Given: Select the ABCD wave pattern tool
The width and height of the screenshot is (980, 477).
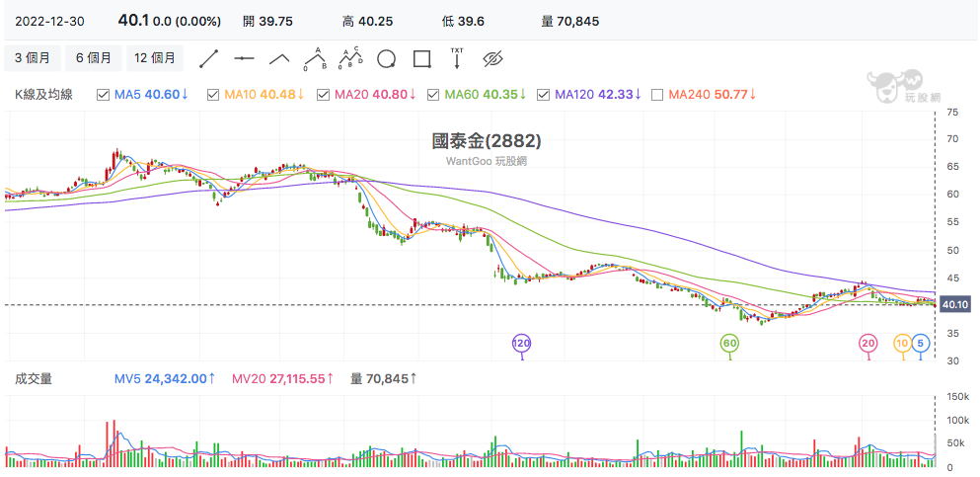Looking at the screenshot, I should click(x=350, y=58).
